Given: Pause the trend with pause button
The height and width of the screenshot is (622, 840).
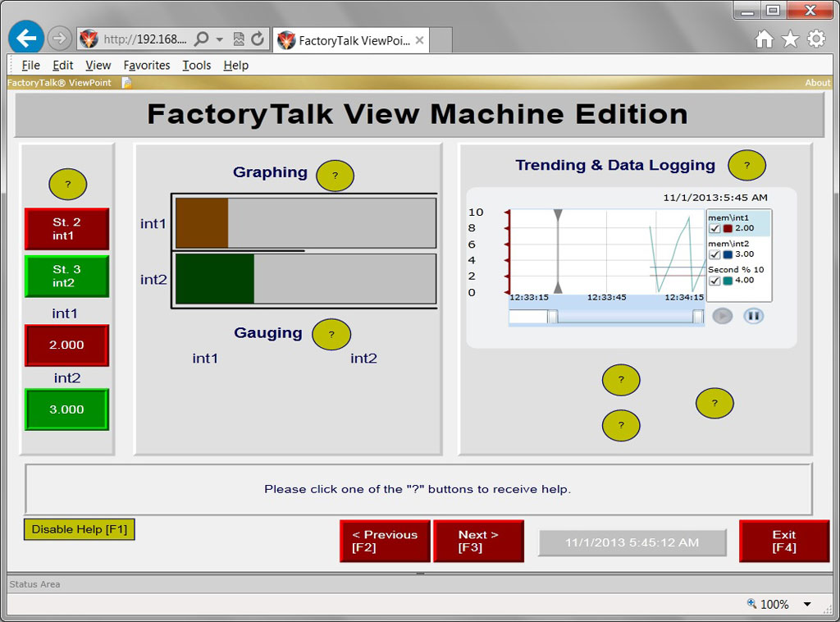Looking at the screenshot, I should click(753, 316).
